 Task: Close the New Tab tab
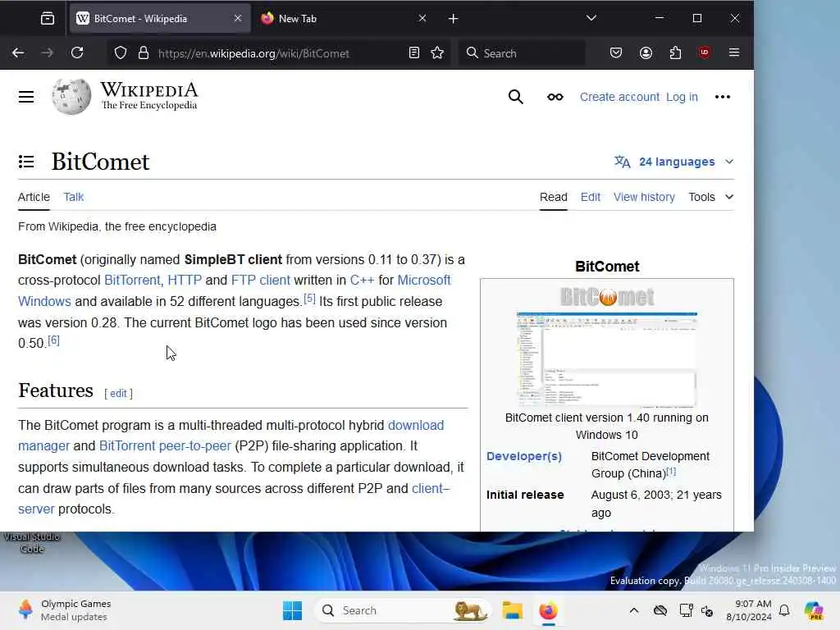click(x=422, y=18)
